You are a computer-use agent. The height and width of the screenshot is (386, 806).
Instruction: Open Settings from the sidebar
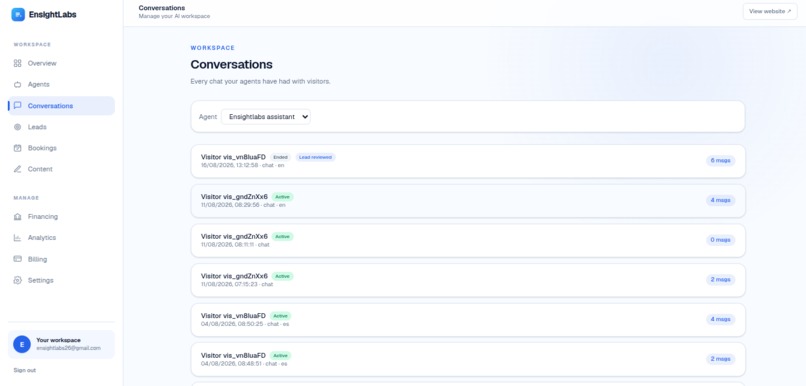(x=61, y=280)
